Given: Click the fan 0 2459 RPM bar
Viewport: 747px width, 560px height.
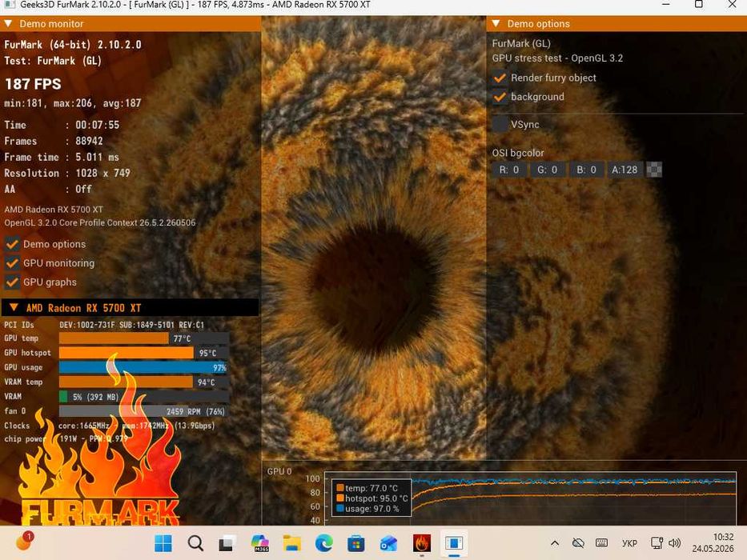Looking at the screenshot, I should click(144, 411).
